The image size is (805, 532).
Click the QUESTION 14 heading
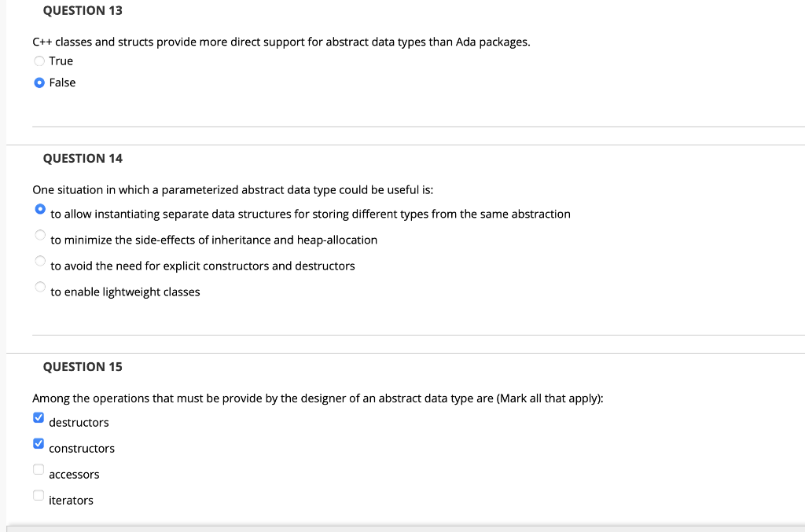(x=83, y=158)
